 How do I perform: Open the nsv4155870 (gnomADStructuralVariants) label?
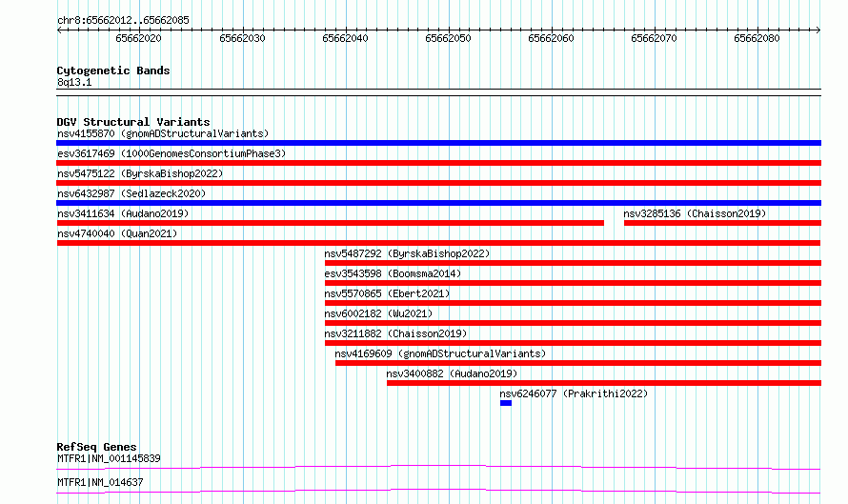tap(163, 133)
